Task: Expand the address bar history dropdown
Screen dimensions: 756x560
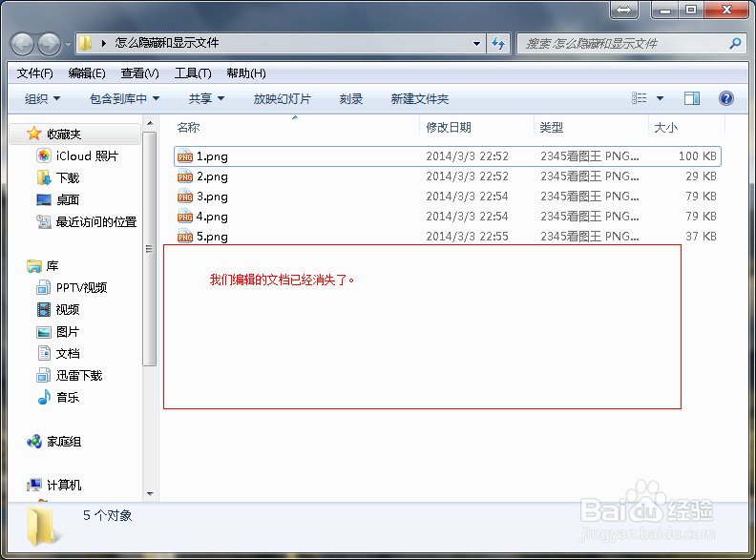Action: click(476, 44)
